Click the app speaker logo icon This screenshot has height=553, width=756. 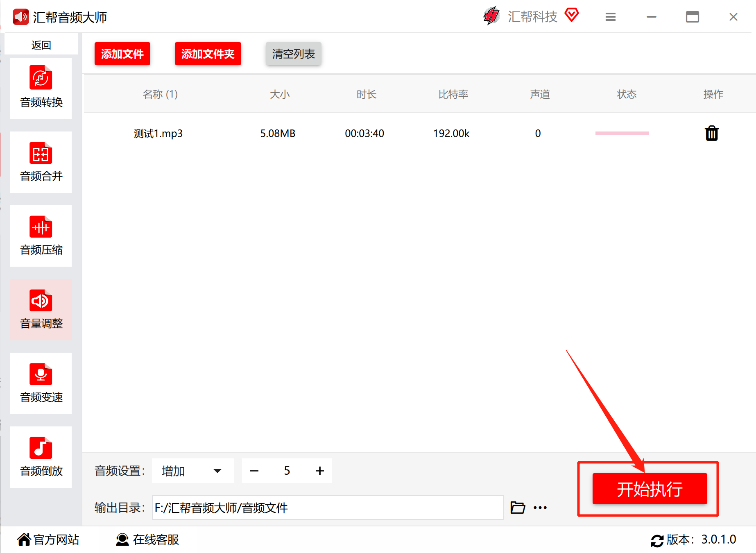pos(20,17)
